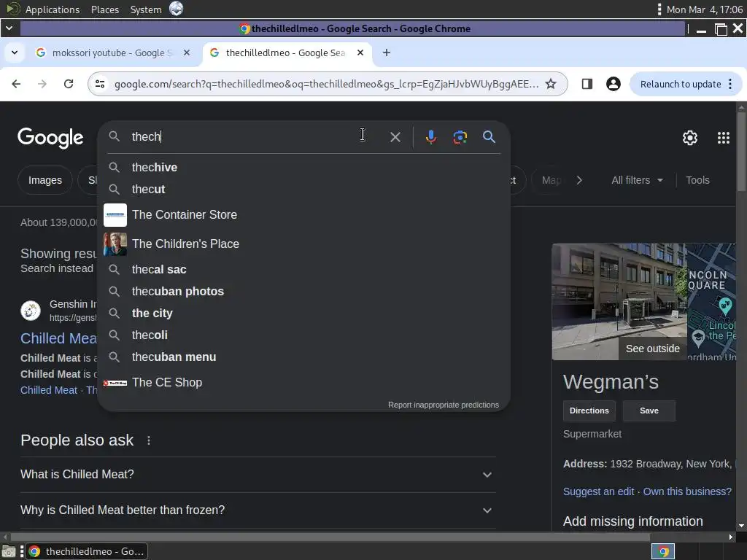Image resolution: width=747 pixels, height=560 pixels.
Task: Select suggestion thecuban photos
Action: pos(303,292)
